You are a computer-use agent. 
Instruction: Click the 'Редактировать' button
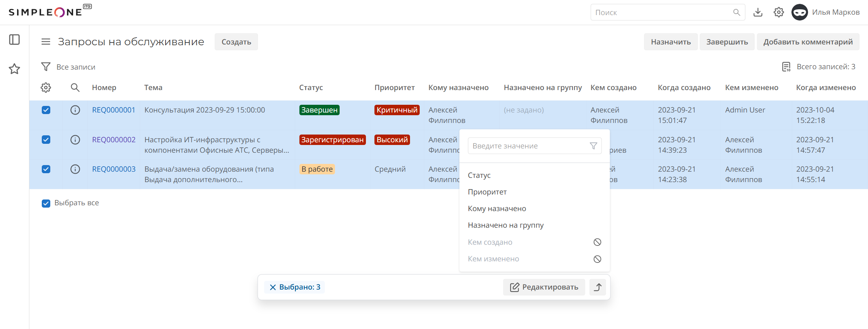(544, 287)
